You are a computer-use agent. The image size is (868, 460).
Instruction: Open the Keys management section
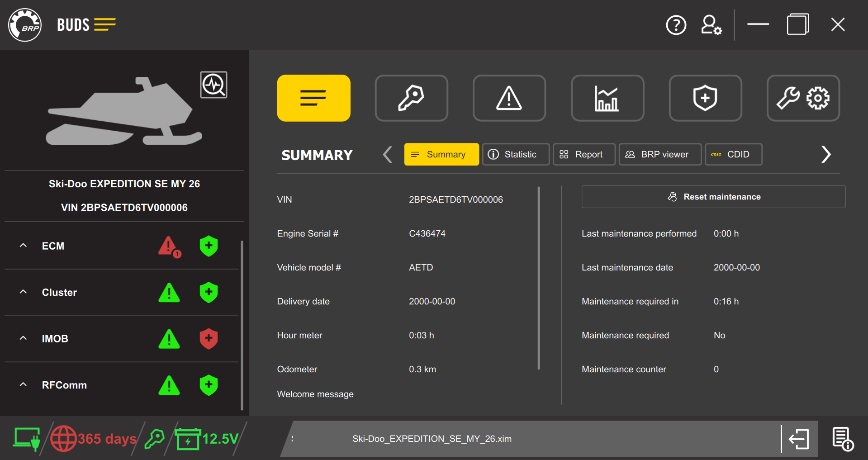[411, 98]
